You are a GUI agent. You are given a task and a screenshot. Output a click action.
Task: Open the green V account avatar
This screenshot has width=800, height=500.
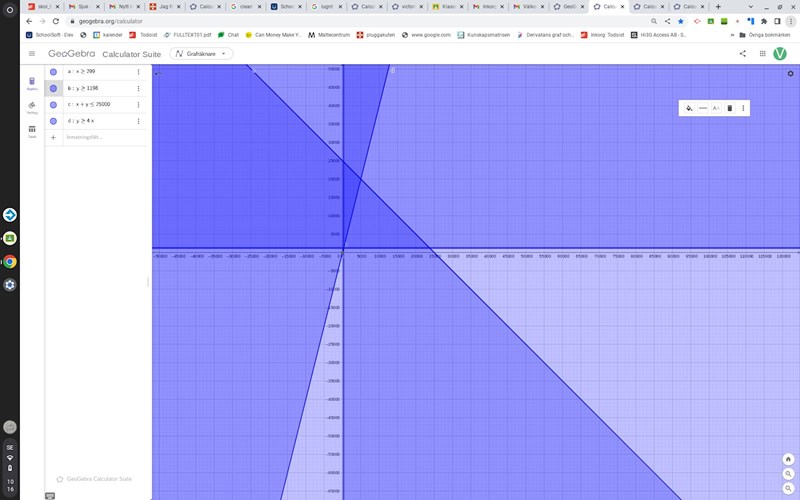[x=780, y=54]
